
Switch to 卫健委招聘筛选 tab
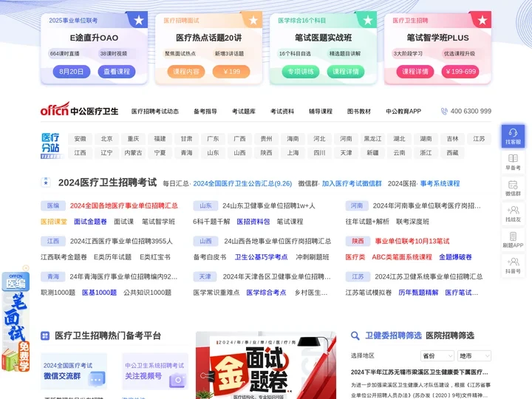coord(393,336)
